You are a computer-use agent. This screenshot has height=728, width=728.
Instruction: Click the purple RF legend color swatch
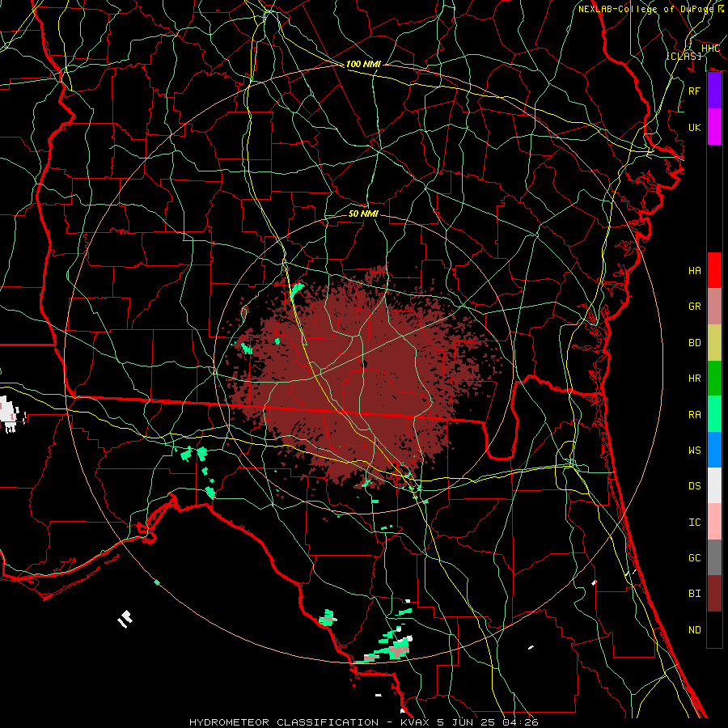pyautogui.click(x=714, y=91)
